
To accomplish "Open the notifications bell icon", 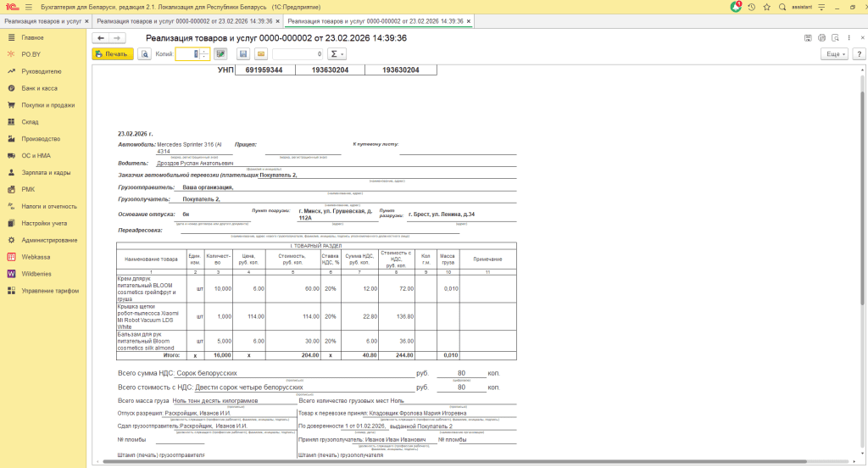I will tap(735, 7).
